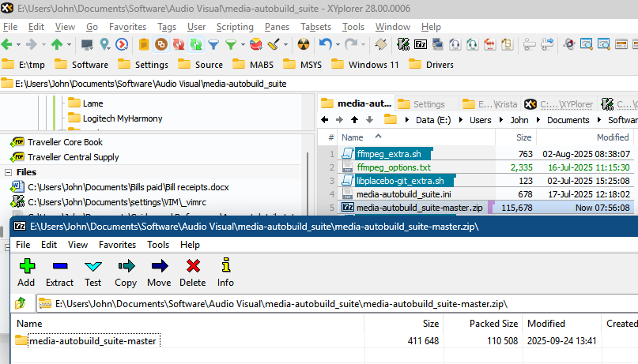Open the My Computer drives icon in toolbar
Screen dimensions: 638x364
(x=87, y=44)
